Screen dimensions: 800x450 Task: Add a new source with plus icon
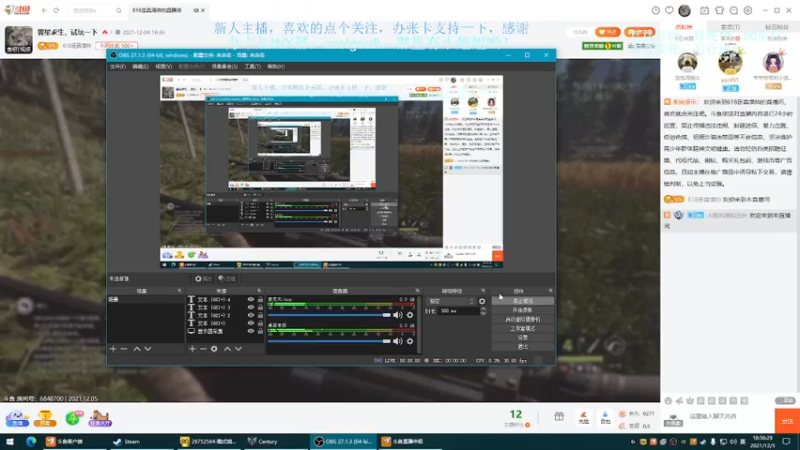pyautogui.click(x=192, y=349)
